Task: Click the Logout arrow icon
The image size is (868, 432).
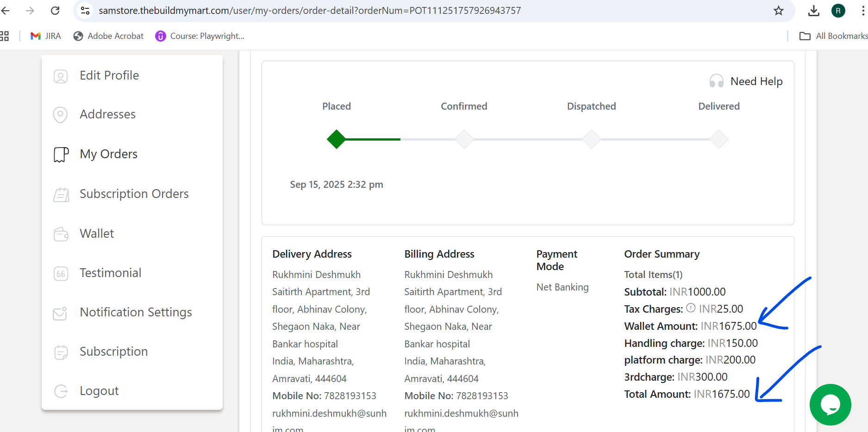Action: click(61, 391)
